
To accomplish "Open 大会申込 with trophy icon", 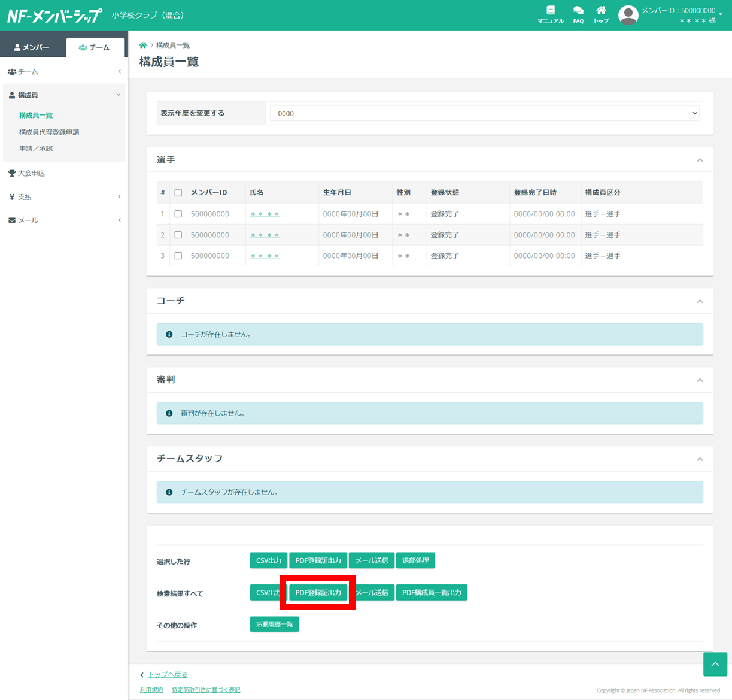I will click(x=31, y=173).
